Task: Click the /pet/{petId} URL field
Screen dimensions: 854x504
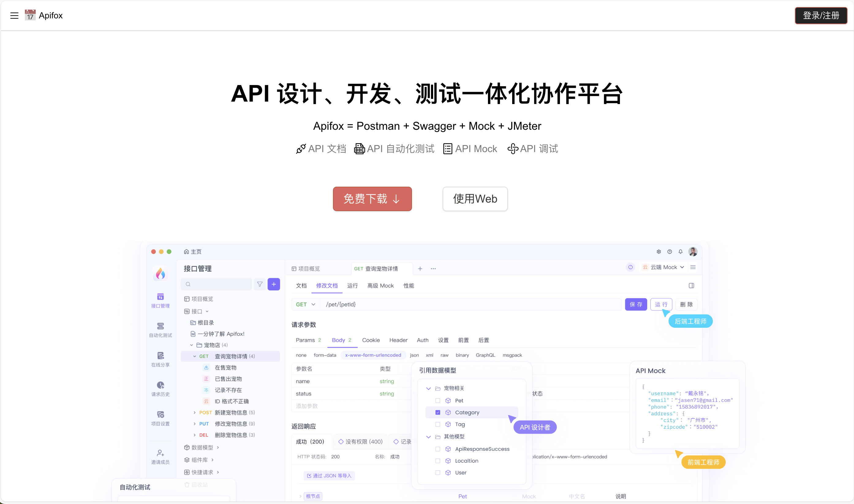Action: [x=471, y=304]
